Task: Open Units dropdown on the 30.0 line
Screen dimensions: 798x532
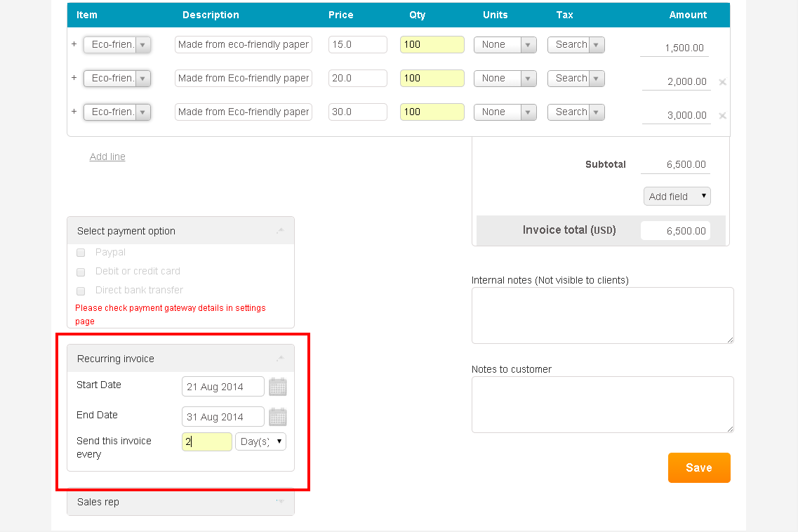Action: click(505, 112)
